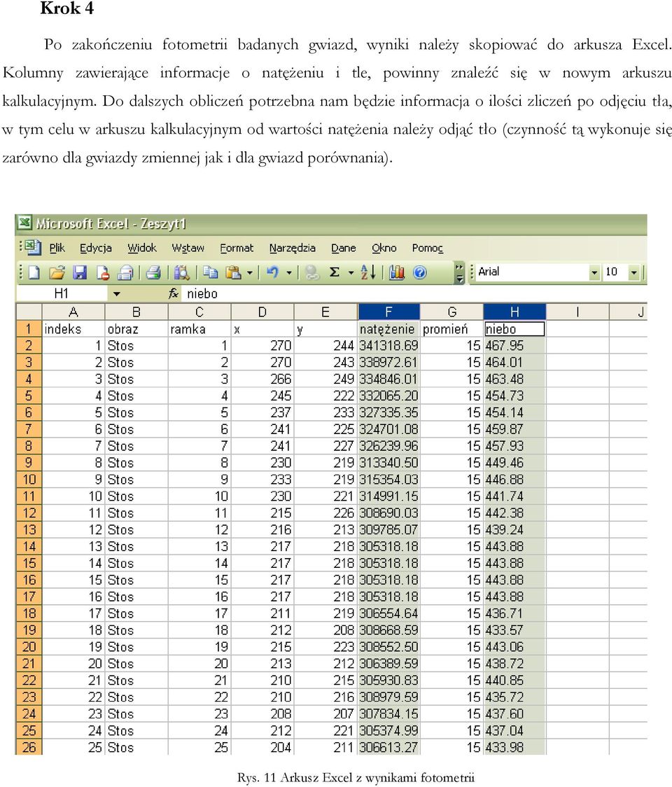Viewport: 672px width, 787px height.
Task: Click cell with value 449.46
Action: (515, 462)
